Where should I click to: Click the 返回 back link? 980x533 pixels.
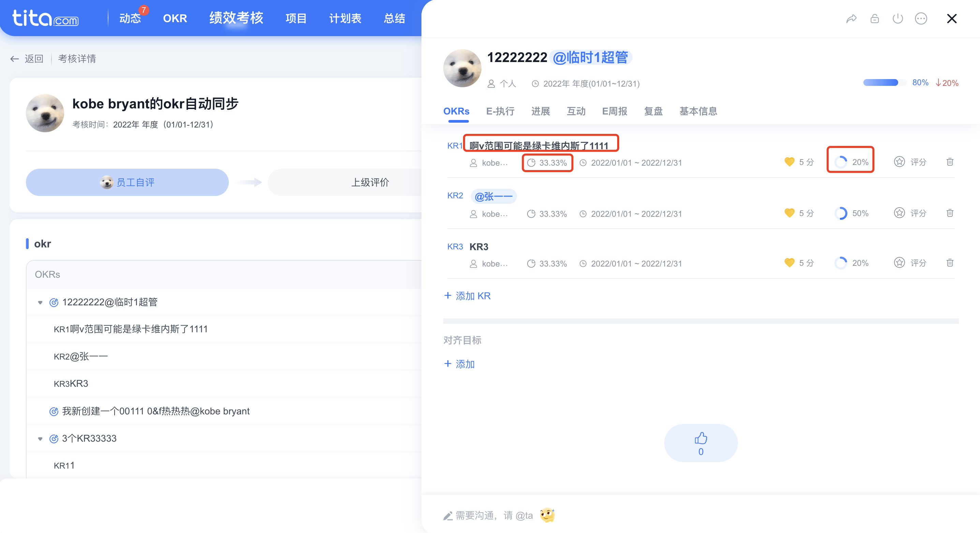(34, 59)
